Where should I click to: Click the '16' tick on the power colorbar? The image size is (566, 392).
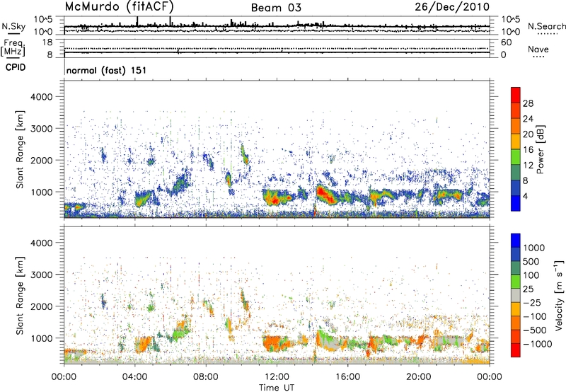(528, 150)
